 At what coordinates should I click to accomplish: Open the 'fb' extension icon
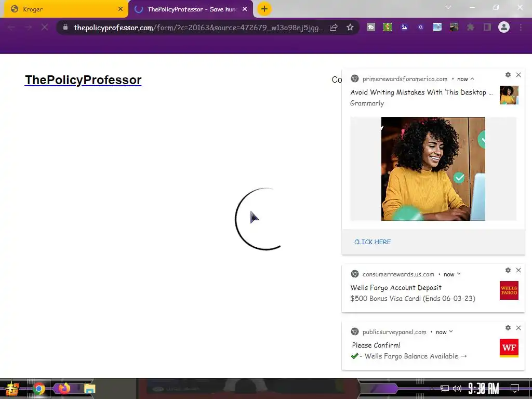pyautogui.click(x=371, y=27)
